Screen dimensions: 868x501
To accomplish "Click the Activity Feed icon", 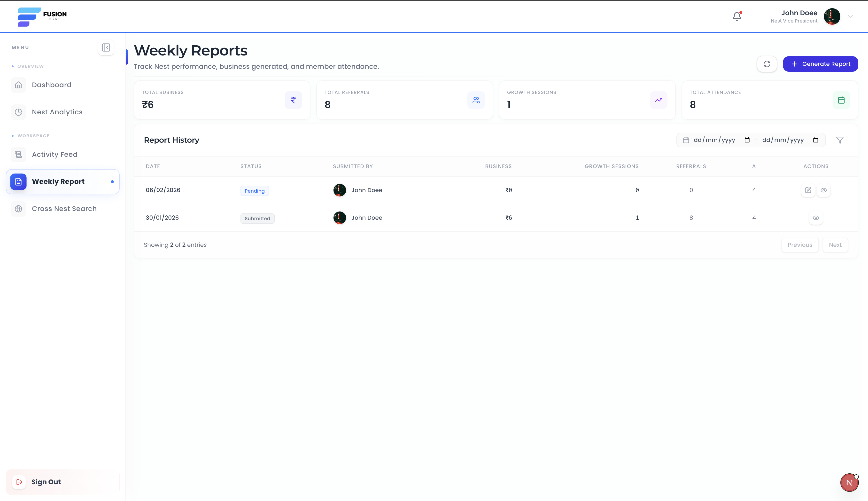I will pos(18,154).
